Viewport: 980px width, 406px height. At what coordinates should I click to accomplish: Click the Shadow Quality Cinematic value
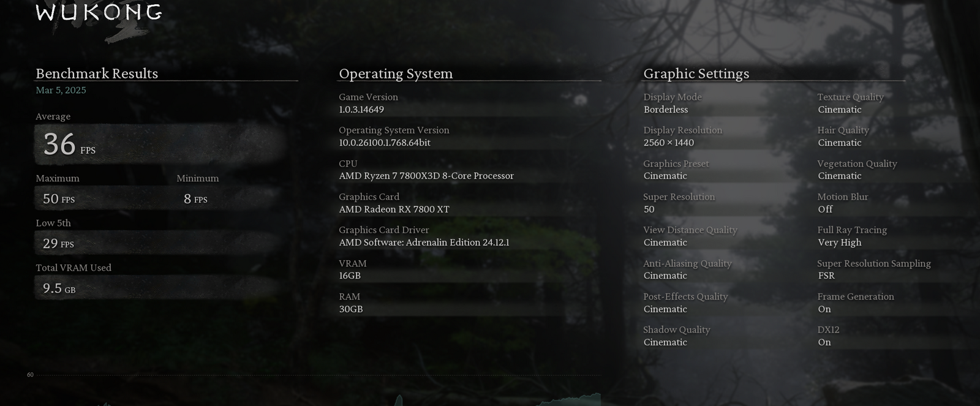pos(665,342)
